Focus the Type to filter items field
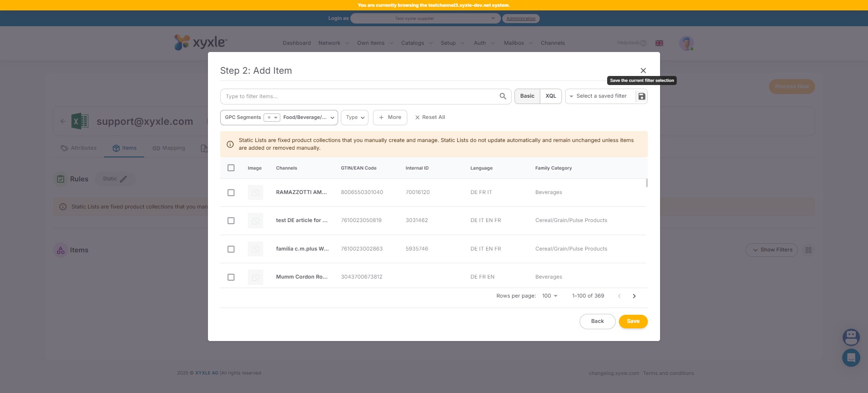Screen dimensions: 868x393 [359, 96]
